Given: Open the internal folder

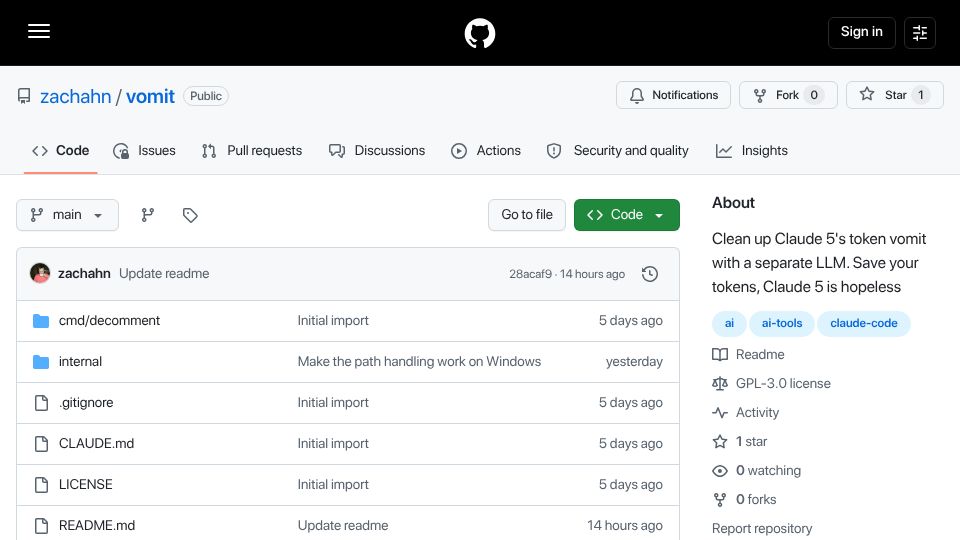Looking at the screenshot, I should click(80, 362).
